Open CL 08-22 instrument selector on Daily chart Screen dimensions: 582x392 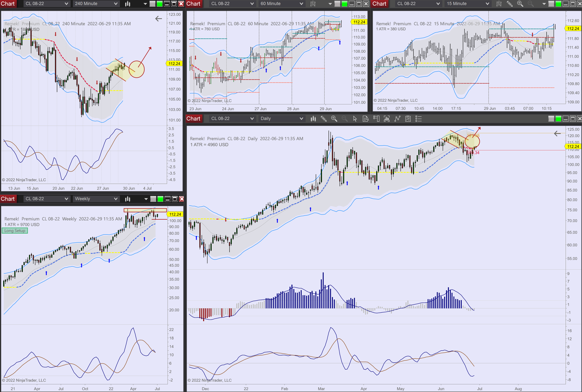click(232, 119)
